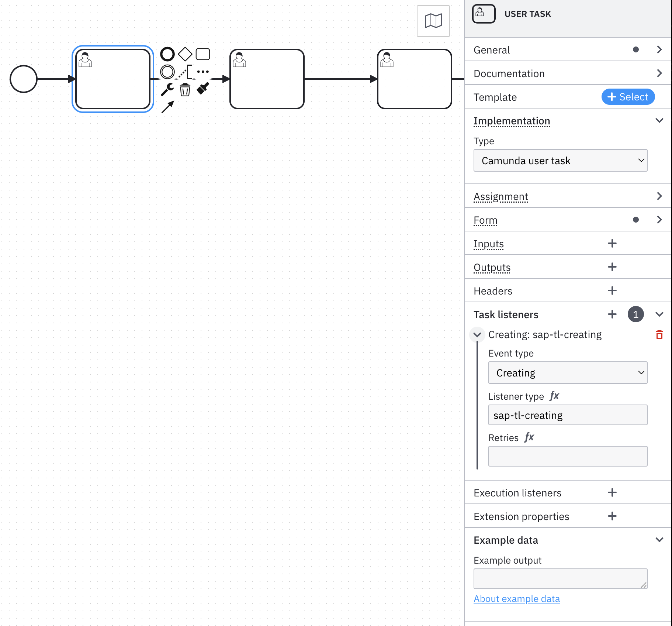Append an end event from context pad

(x=167, y=54)
